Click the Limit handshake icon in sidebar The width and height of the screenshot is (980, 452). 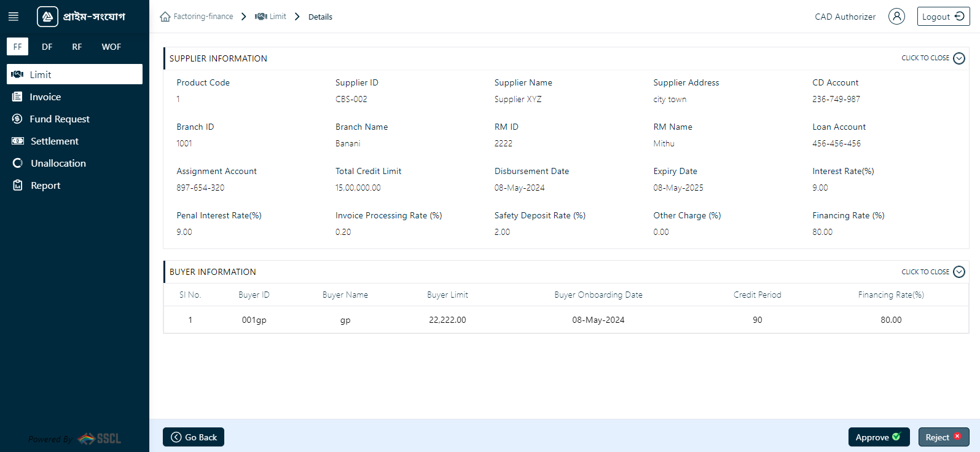(x=17, y=74)
